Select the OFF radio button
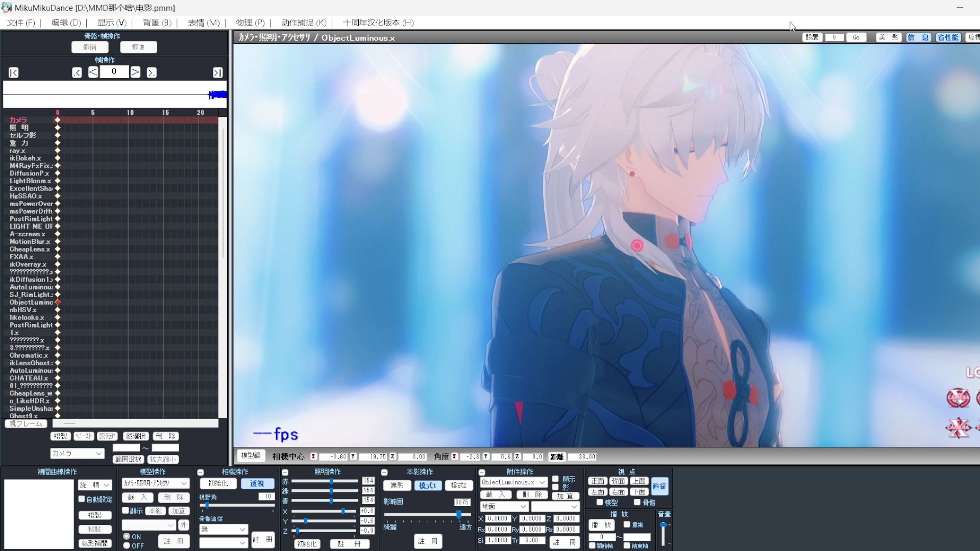This screenshot has height=551, width=980. click(127, 546)
